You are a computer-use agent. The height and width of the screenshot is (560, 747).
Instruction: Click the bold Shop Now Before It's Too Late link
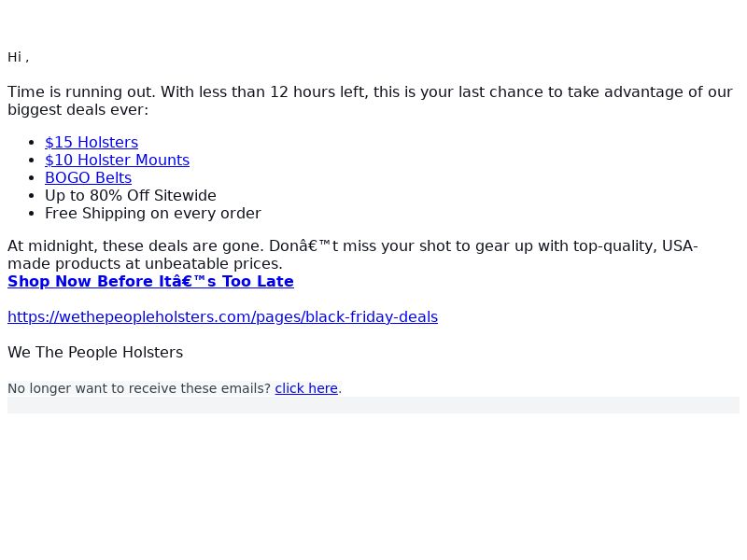click(x=150, y=282)
